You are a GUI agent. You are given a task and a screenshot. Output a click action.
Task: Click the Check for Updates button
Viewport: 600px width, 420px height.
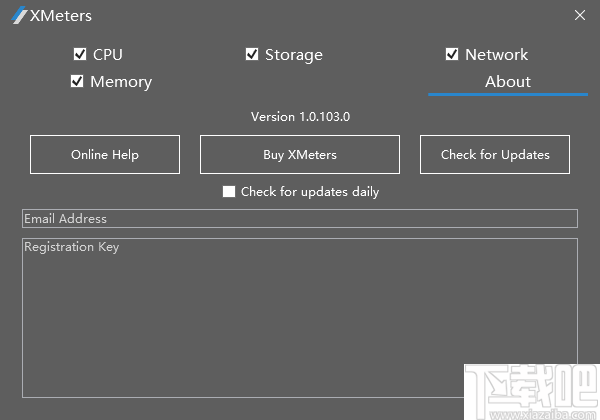click(x=495, y=155)
